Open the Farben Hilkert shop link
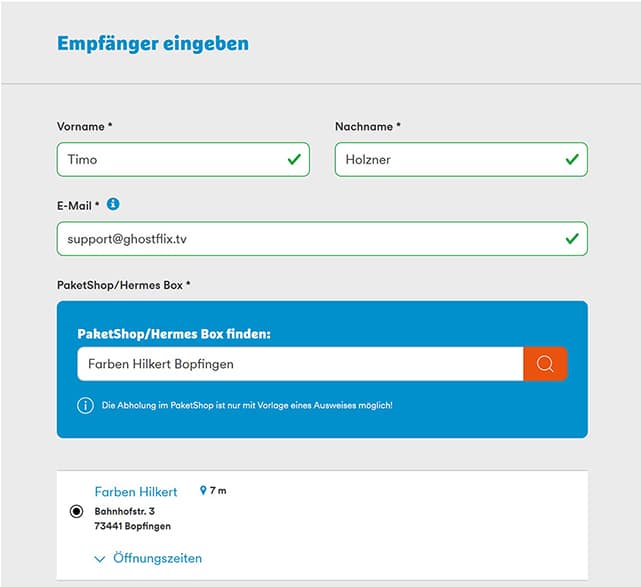This screenshot has width=641, height=587. coord(136,491)
